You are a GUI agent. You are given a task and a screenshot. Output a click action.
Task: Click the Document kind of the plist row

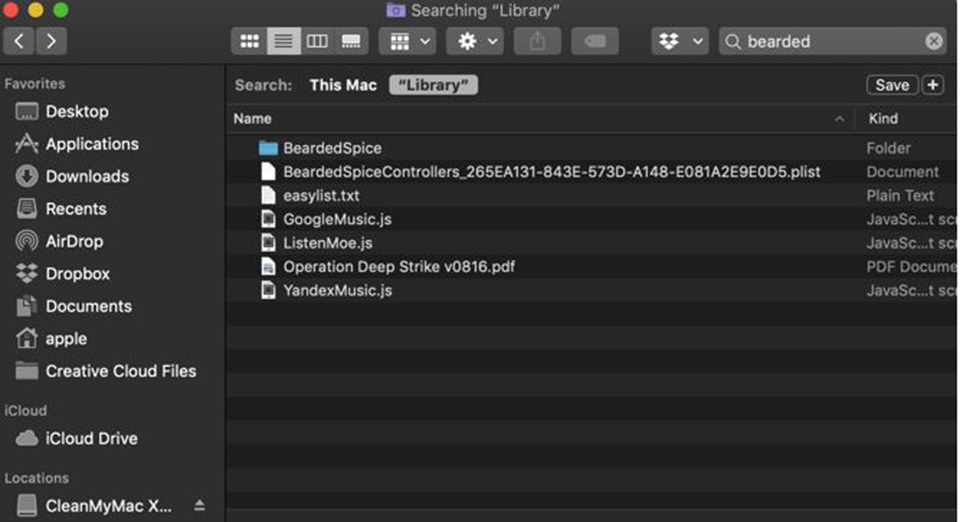pos(902,172)
